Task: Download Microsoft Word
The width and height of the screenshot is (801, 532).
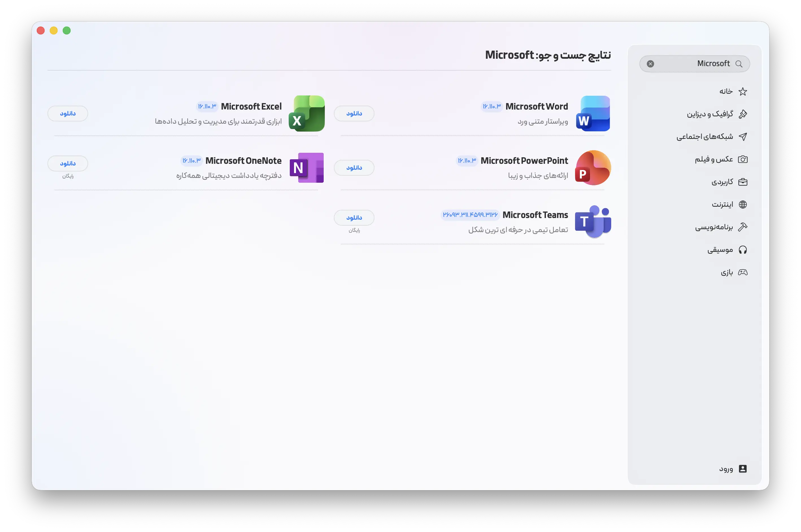Action: pos(354,113)
